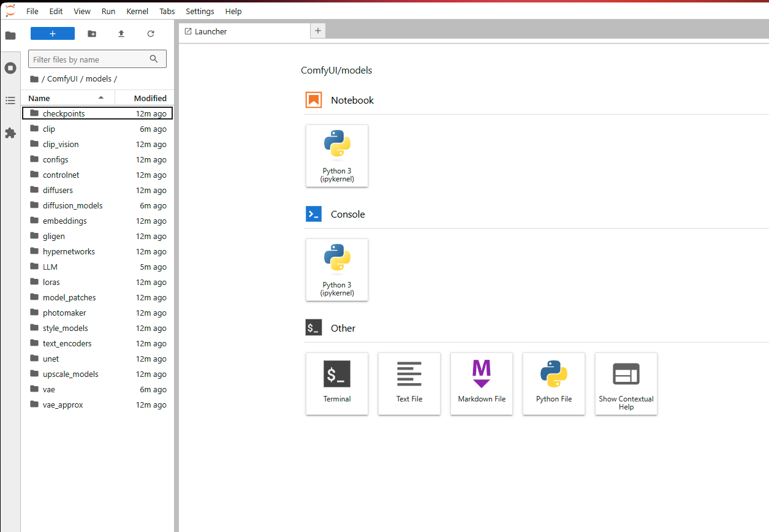Select the diffusers folder

pos(97,190)
